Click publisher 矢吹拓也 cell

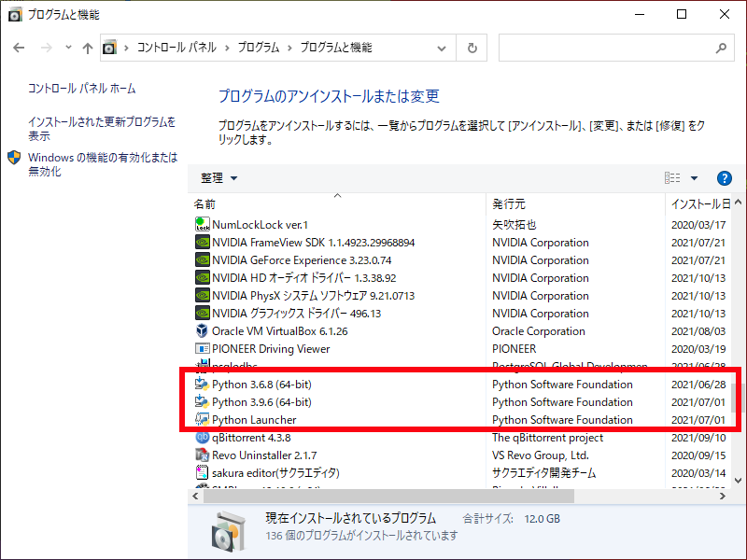pyautogui.click(x=514, y=224)
